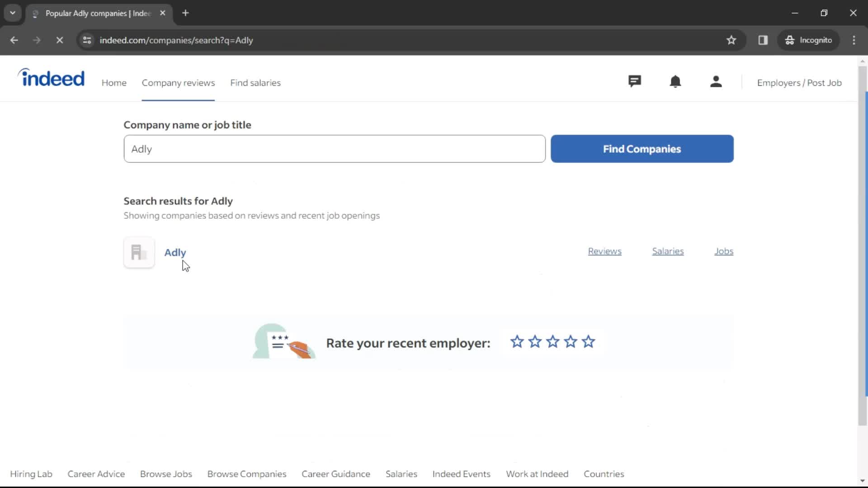Click the Adly company Reviews link

pyautogui.click(x=604, y=251)
